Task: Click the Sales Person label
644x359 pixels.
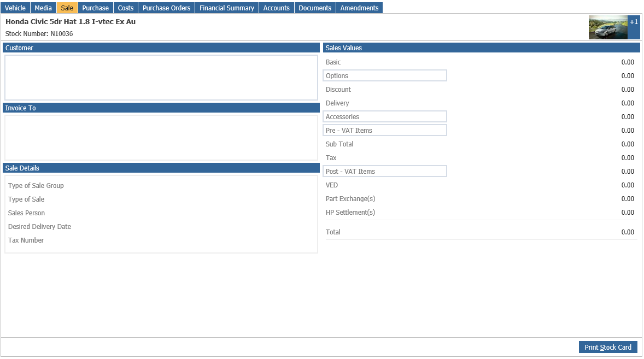Action: pyautogui.click(x=26, y=213)
